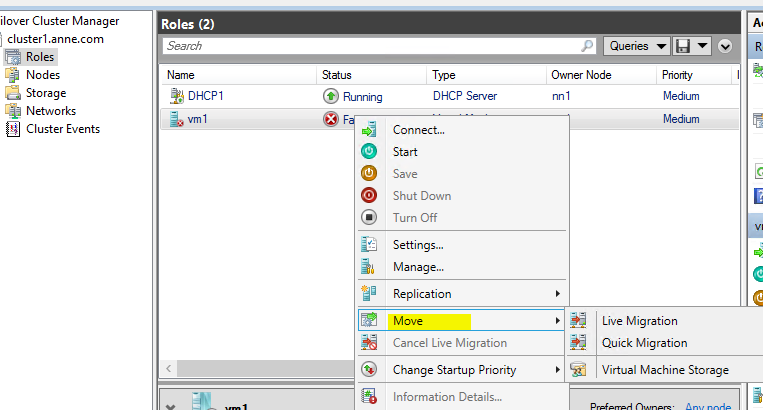The image size is (763, 410).
Task: Click DHCP1's Medium priority cell
Action: point(681,96)
